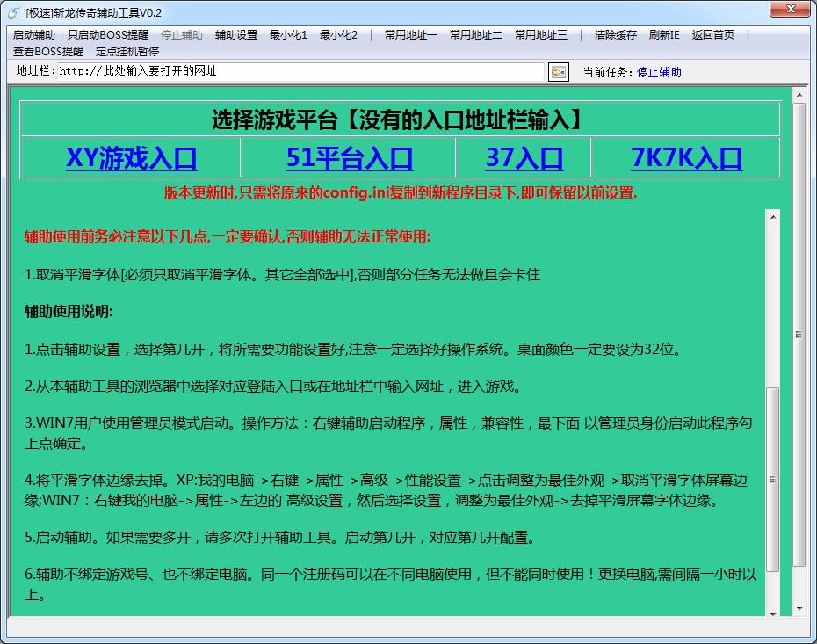Viewport: 817px width, 644px height.
Task: Open the 常用地址二 address menu
Action: tap(476, 35)
